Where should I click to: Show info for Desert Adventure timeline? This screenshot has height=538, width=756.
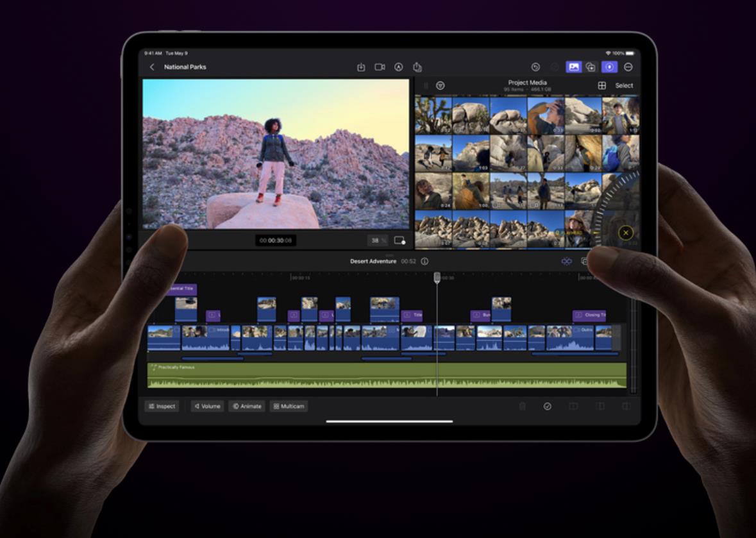point(424,262)
